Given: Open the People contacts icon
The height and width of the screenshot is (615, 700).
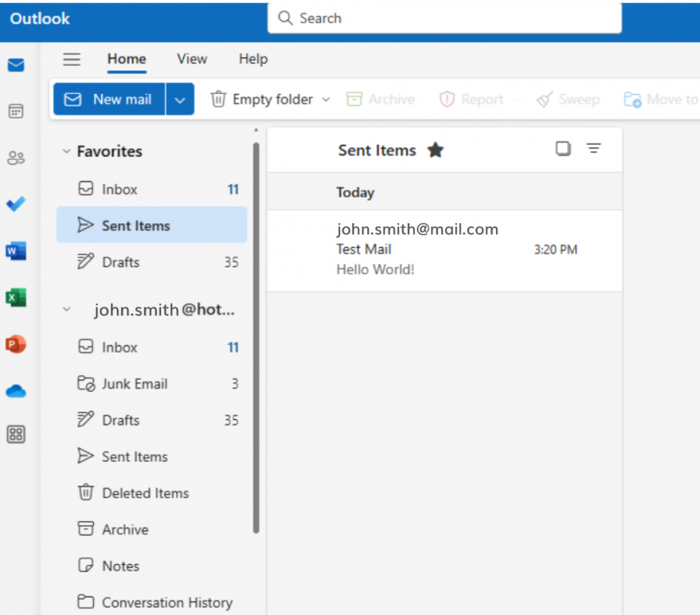Looking at the screenshot, I should (x=15, y=159).
